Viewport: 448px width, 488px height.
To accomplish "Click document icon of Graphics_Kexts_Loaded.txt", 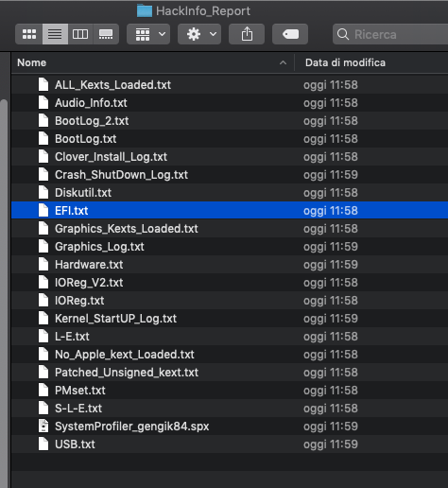I will pyautogui.click(x=43, y=228).
